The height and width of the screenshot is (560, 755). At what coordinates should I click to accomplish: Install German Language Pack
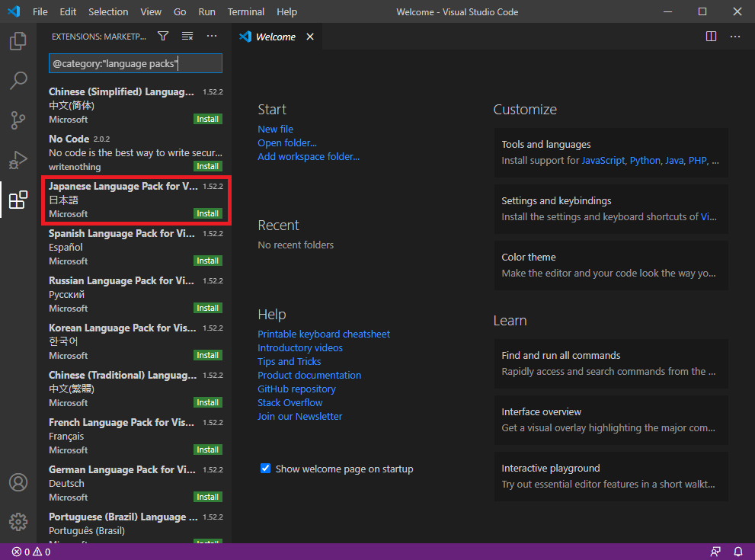coord(207,497)
